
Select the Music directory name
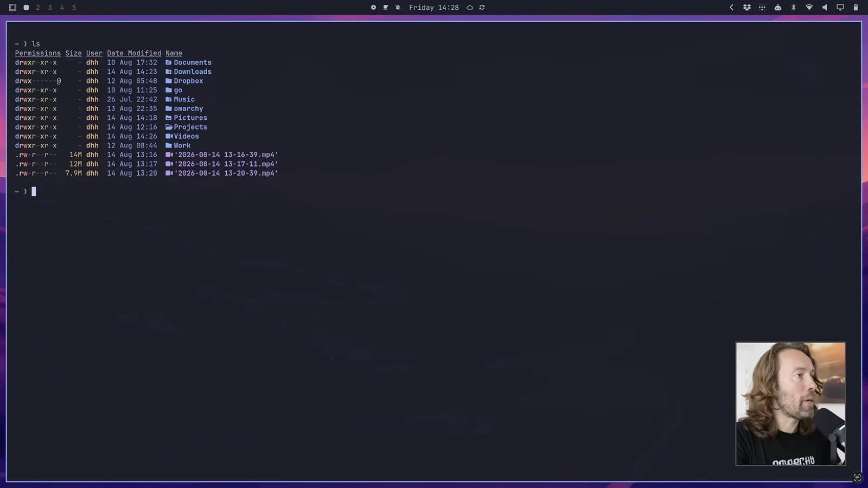pyautogui.click(x=184, y=99)
